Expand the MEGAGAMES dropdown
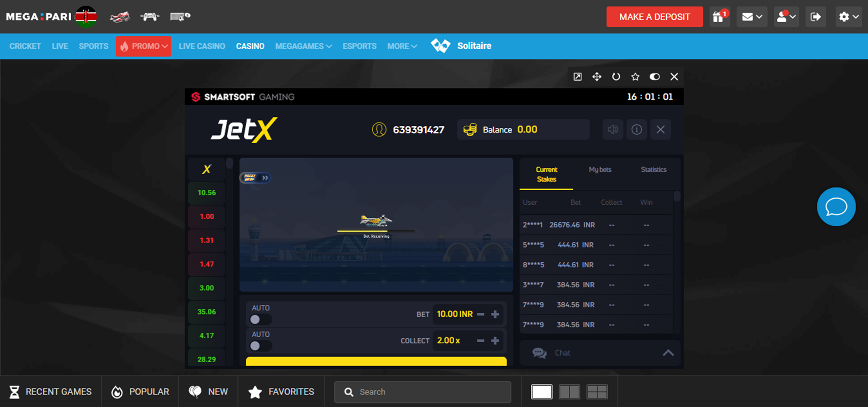Viewport: 868px width, 407px height. point(303,46)
